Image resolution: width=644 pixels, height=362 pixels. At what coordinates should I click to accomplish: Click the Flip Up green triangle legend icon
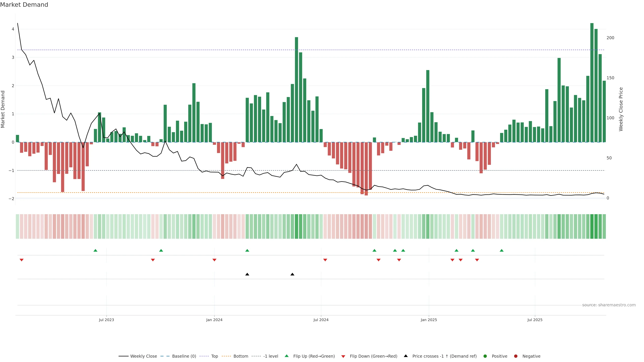[286, 356]
